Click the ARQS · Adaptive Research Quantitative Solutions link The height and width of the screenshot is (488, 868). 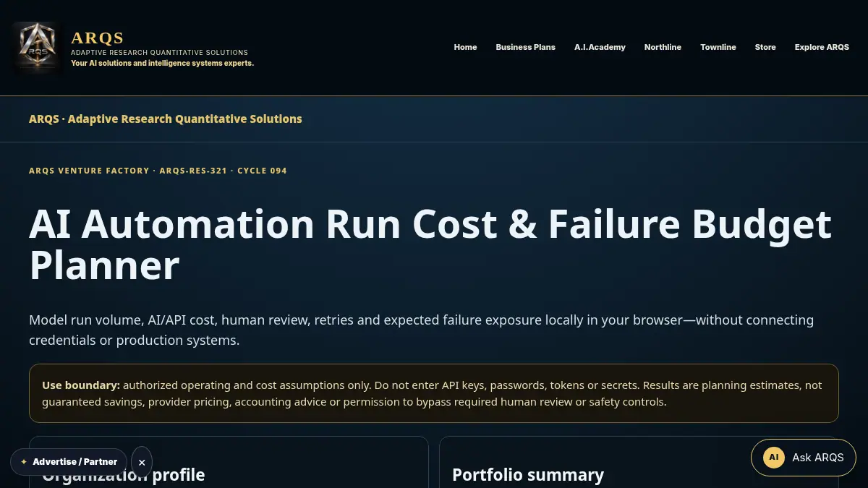(166, 119)
